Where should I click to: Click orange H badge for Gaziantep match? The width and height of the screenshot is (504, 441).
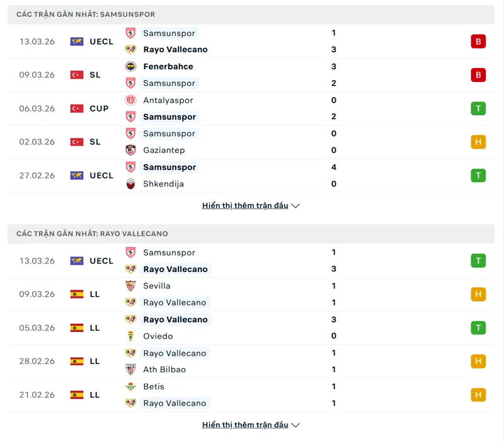(x=478, y=142)
